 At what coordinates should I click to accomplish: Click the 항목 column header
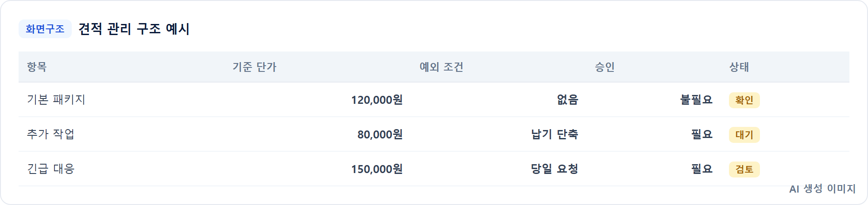coord(37,67)
